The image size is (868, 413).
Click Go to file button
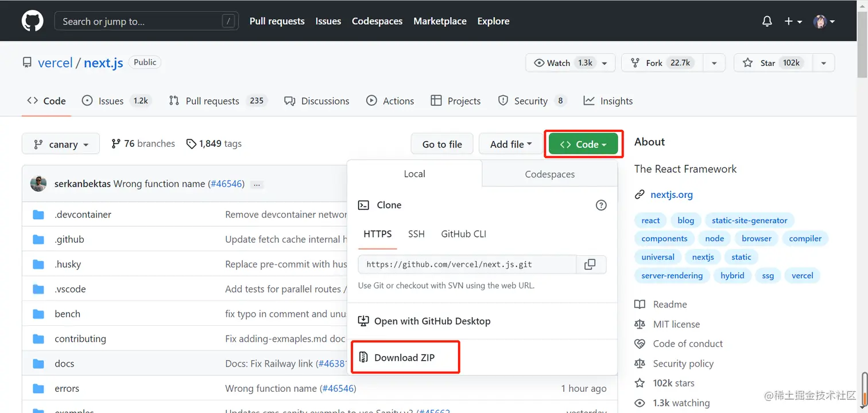click(x=442, y=144)
